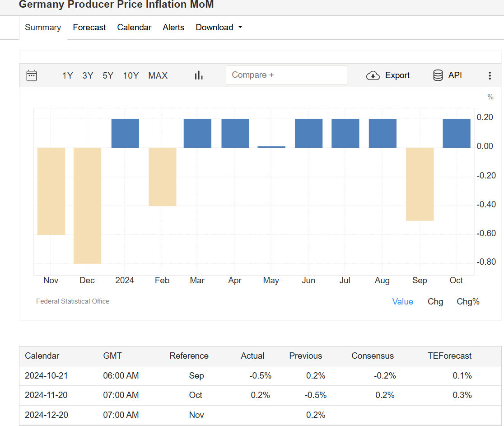
Task: Click the TEForecast 0.3% value
Action: click(462, 395)
